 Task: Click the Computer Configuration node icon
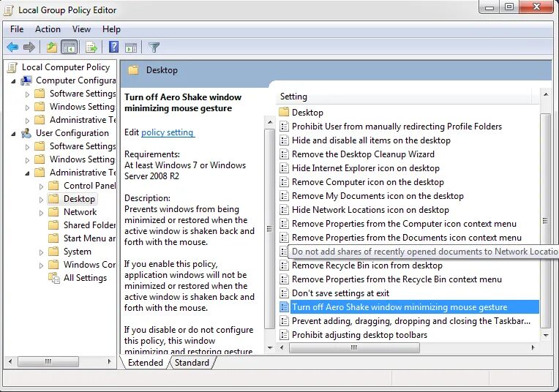[26, 80]
